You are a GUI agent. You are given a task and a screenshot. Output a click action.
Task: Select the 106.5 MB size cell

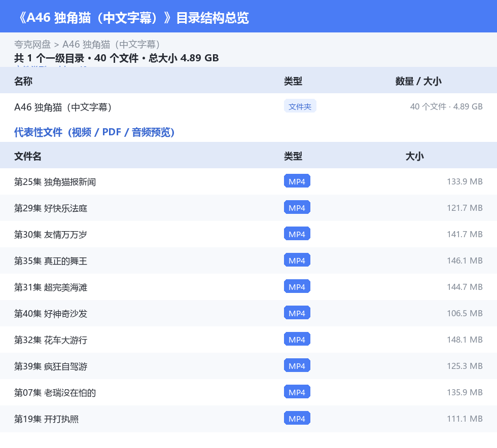point(465,313)
